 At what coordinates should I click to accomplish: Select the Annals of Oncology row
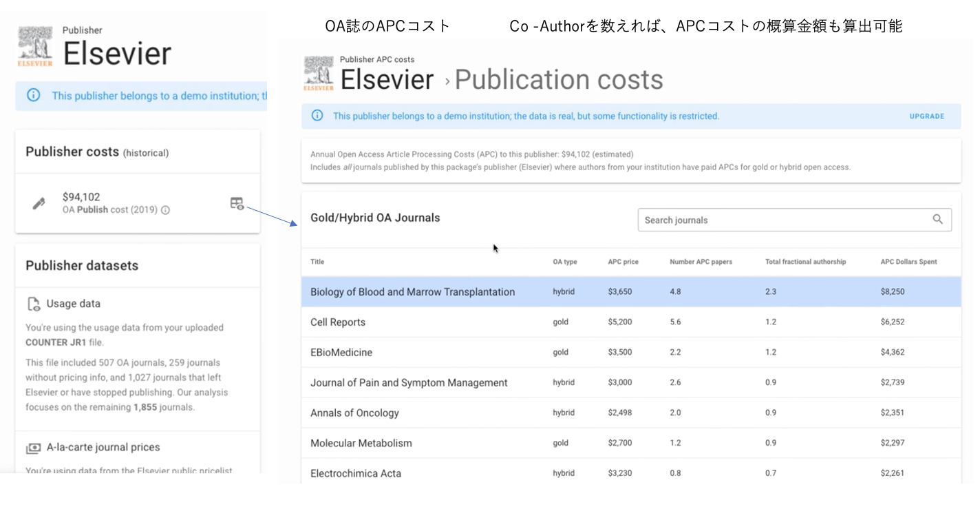(631, 413)
